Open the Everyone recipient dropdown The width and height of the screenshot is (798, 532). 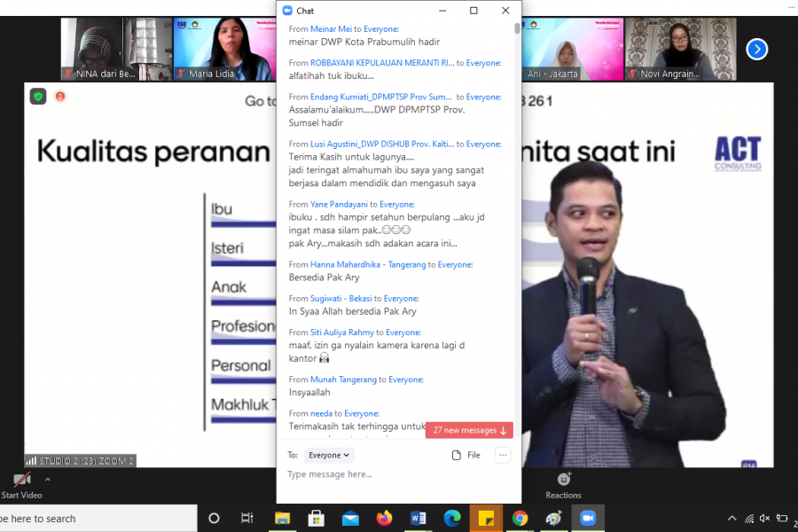(329, 455)
